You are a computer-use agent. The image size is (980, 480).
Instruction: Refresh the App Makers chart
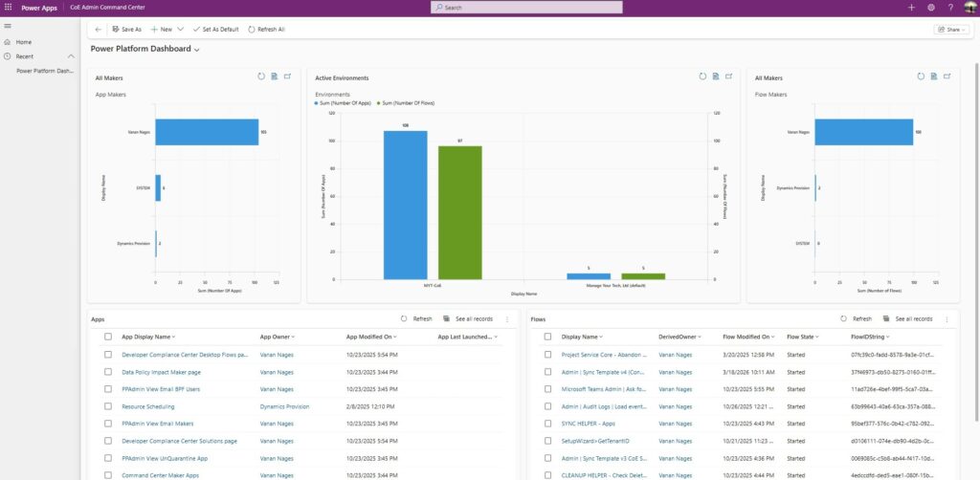click(260, 76)
